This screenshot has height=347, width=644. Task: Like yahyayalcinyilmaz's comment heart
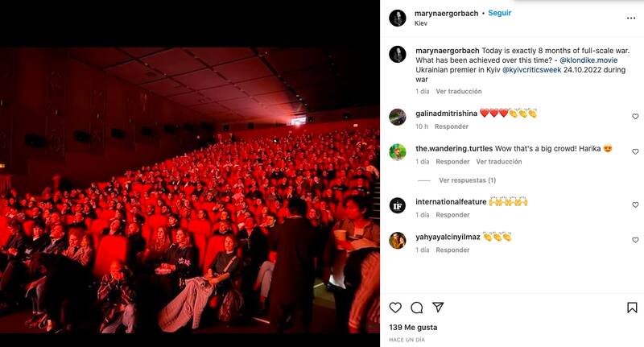(635, 240)
